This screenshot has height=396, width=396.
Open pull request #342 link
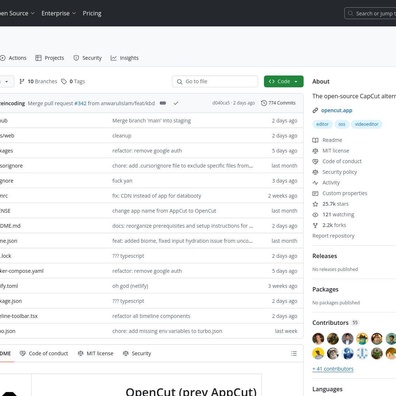click(x=80, y=103)
